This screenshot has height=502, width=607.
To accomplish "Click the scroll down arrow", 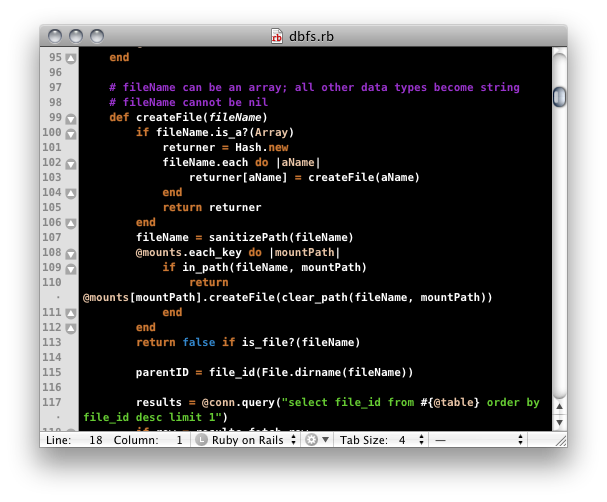I will click(x=559, y=423).
